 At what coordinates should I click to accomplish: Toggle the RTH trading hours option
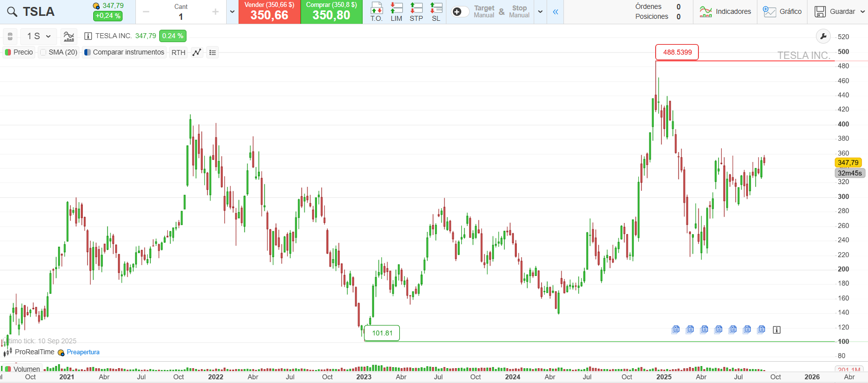[x=178, y=53]
